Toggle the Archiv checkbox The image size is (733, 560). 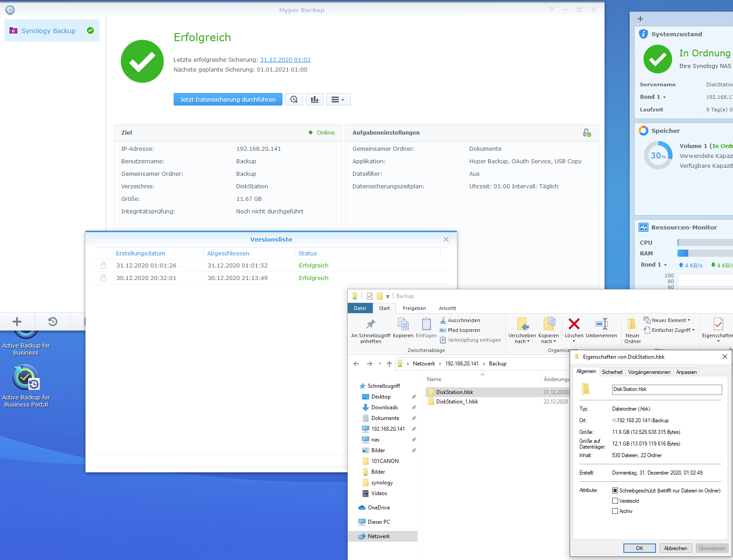click(615, 511)
